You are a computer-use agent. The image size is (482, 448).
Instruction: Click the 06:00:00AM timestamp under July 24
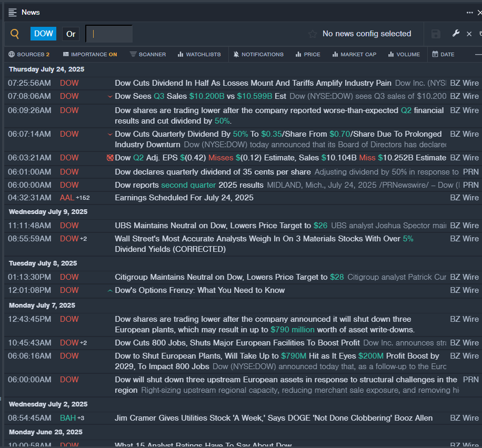[x=29, y=185]
